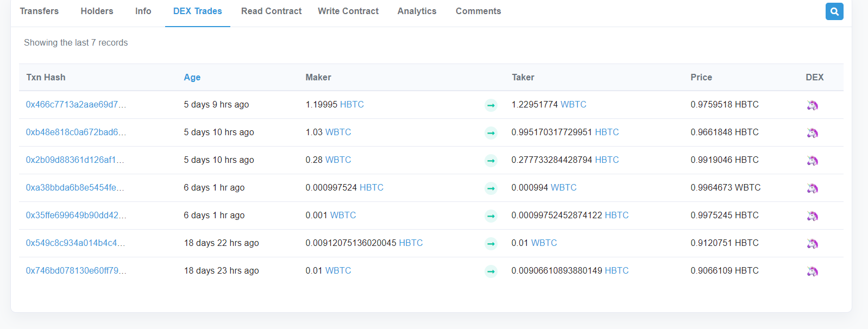868x329 pixels.
Task: Click green arrow icon in 0xa38bbda6 row
Action: [x=490, y=188]
